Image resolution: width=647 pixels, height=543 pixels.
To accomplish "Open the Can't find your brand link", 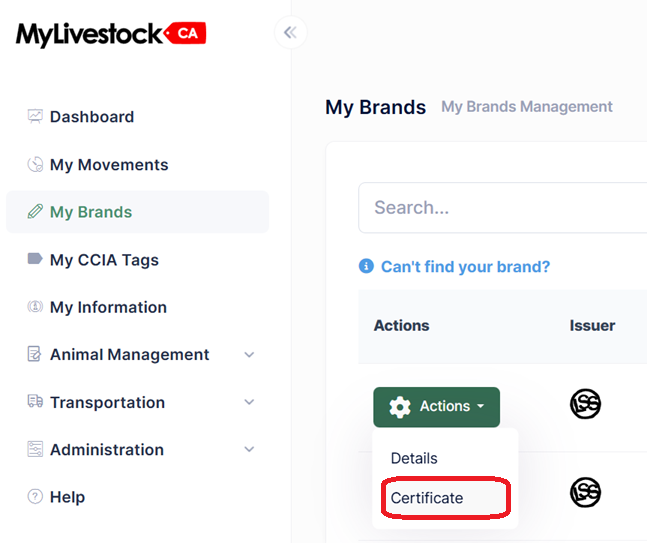I will click(x=465, y=267).
